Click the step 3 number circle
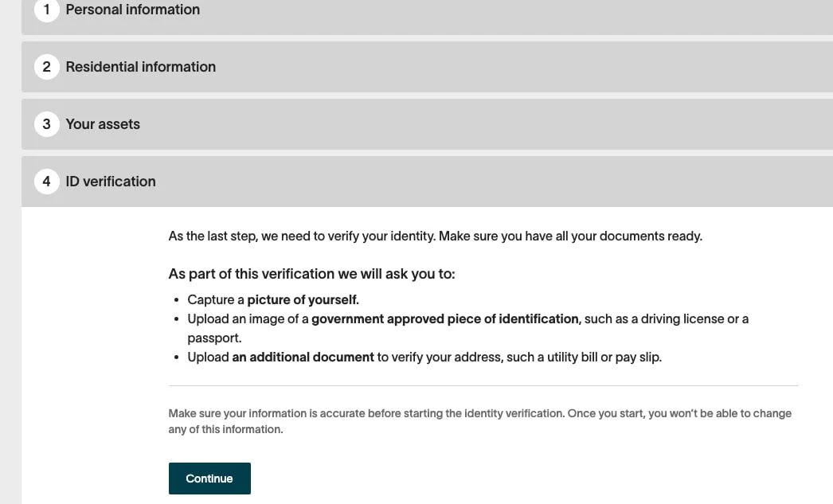The height and width of the screenshot is (504, 833). [46, 124]
